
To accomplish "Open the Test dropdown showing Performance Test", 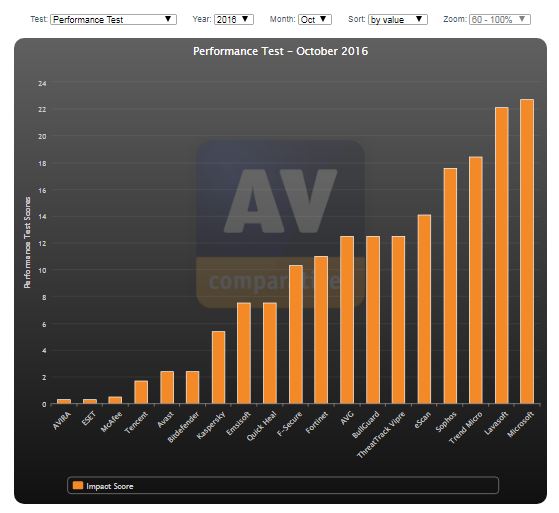I will click(x=113, y=19).
